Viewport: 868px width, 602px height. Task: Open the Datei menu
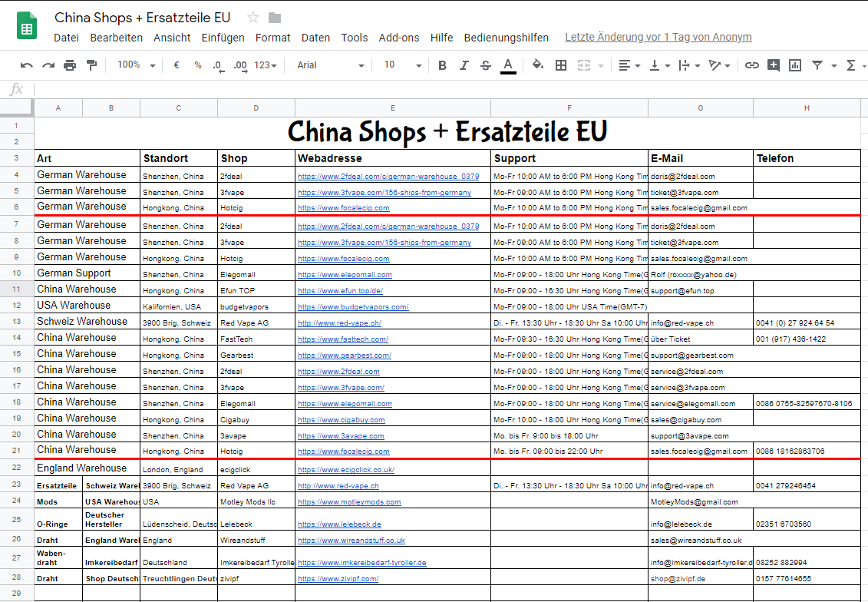coord(67,38)
